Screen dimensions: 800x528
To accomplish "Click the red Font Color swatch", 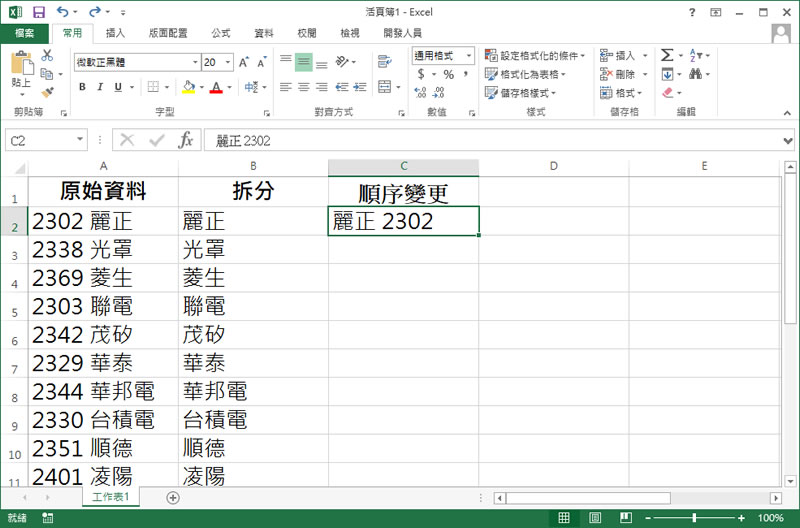I will click(216, 87).
